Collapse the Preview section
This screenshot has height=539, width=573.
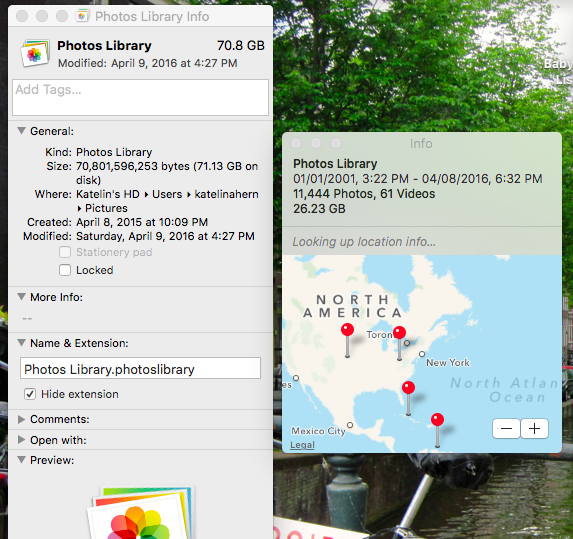pos(22,460)
